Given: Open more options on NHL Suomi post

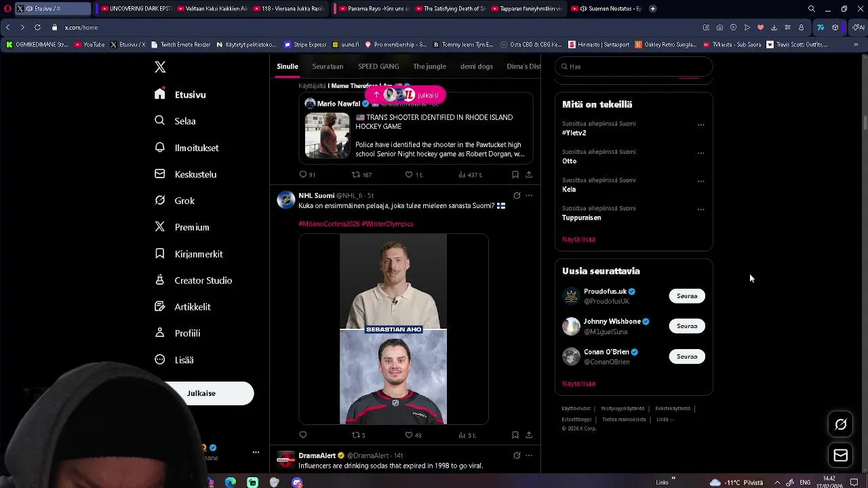Looking at the screenshot, I should (529, 196).
